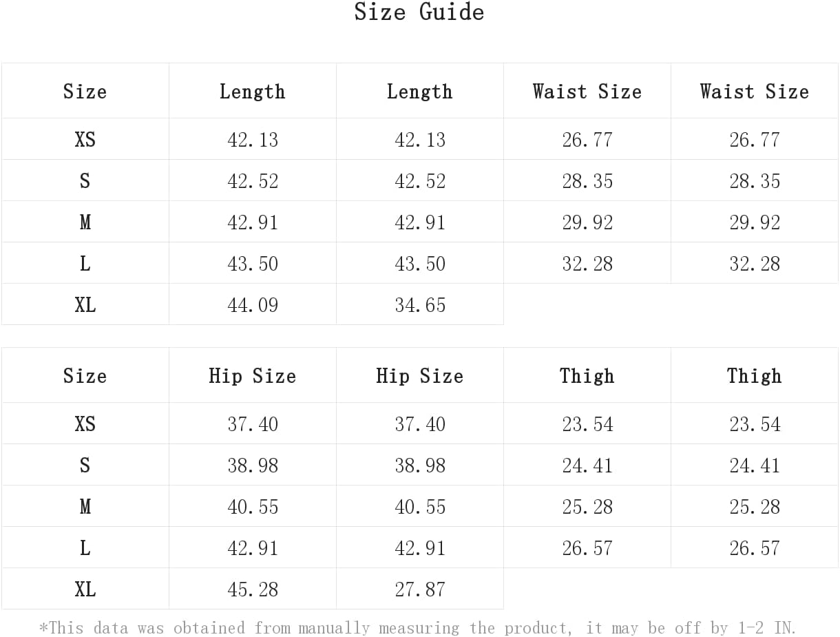The image size is (840, 637).
Task: Click the Size Guide title
Action: (x=419, y=12)
